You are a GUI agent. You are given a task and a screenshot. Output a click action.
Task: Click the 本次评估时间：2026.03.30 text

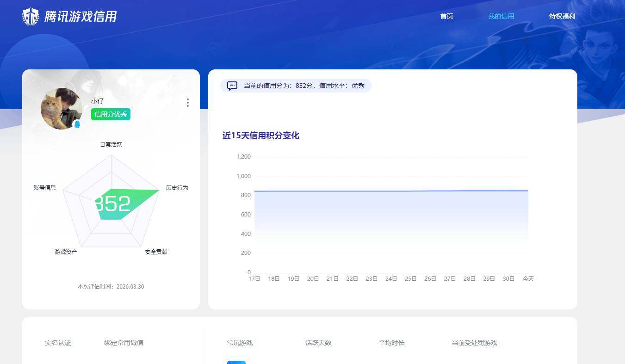(111, 287)
